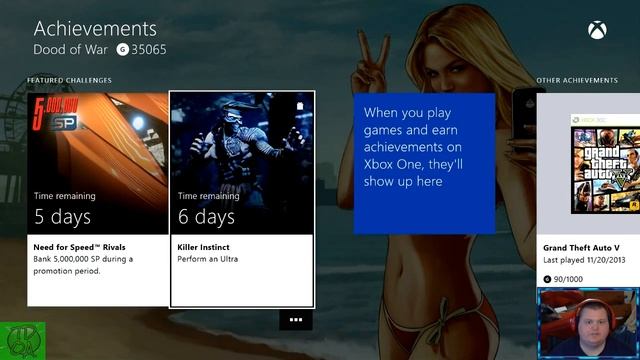Click the green channel logo in the corner
Image resolution: width=640 pixels, height=360 pixels.
[x=23, y=341]
